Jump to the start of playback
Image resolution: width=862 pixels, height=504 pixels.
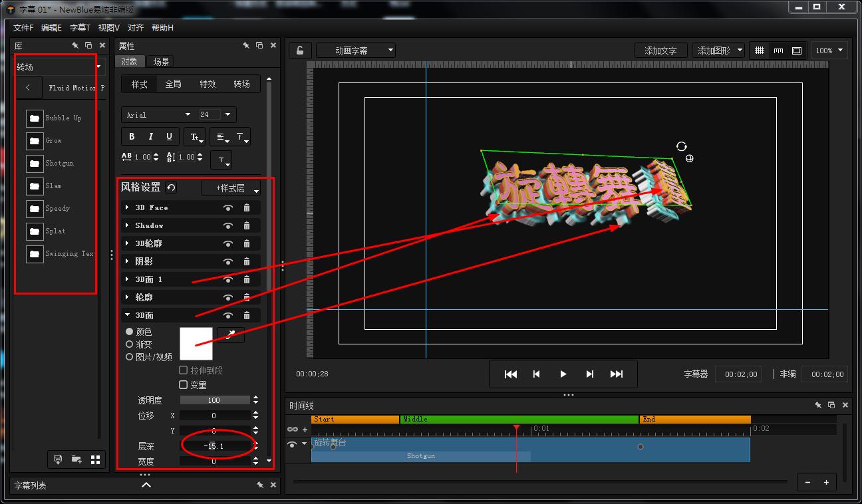pyautogui.click(x=510, y=374)
